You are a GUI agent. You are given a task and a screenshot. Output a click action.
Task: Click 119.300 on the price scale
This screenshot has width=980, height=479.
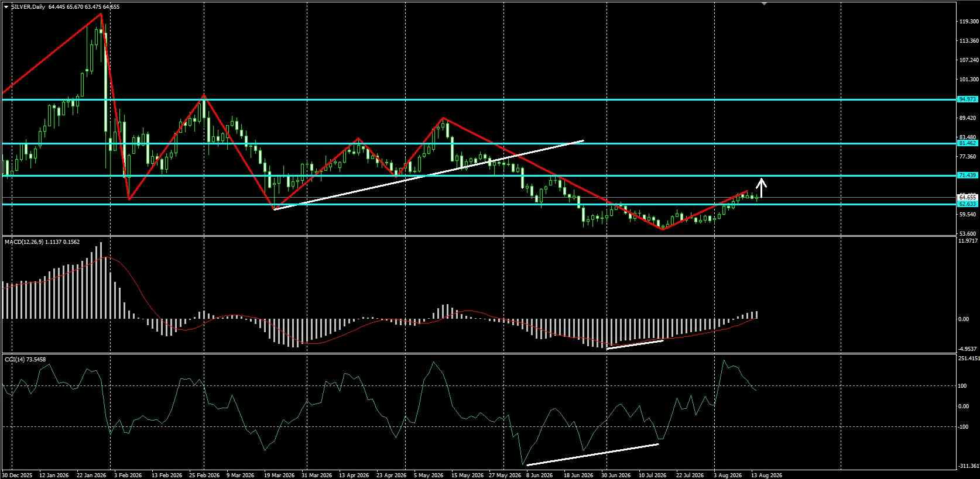969,21
